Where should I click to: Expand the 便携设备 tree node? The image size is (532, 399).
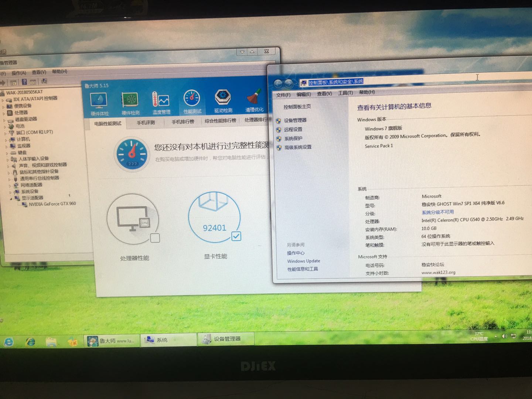point(3,107)
